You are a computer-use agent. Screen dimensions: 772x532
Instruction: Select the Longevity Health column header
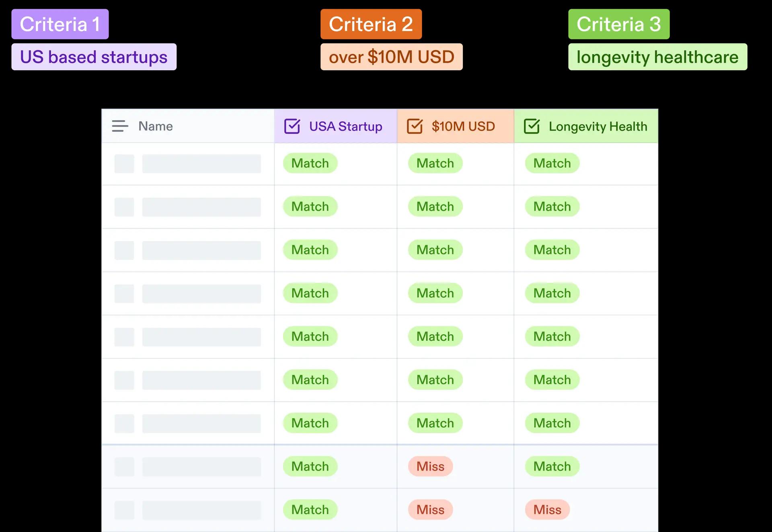coord(598,126)
